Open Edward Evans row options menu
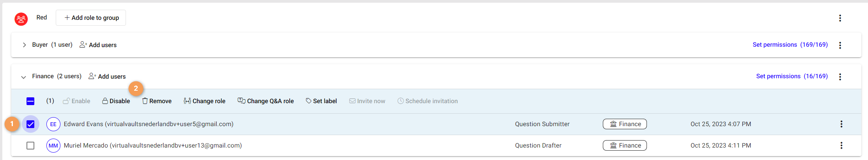 (x=841, y=124)
